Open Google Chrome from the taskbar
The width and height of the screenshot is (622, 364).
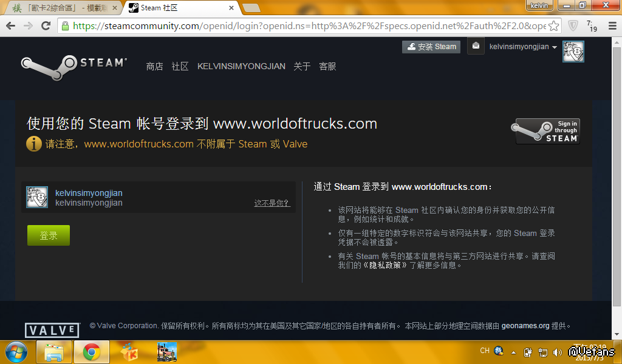[92, 352]
